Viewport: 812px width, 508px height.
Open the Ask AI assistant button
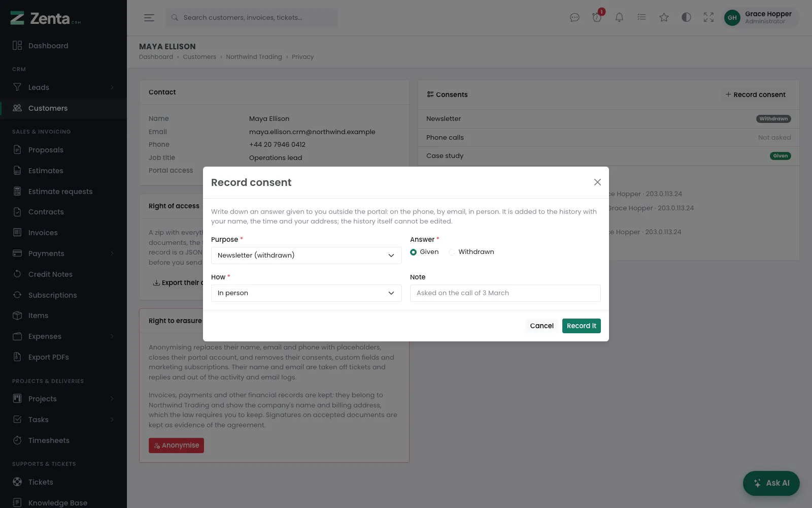tap(771, 483)
